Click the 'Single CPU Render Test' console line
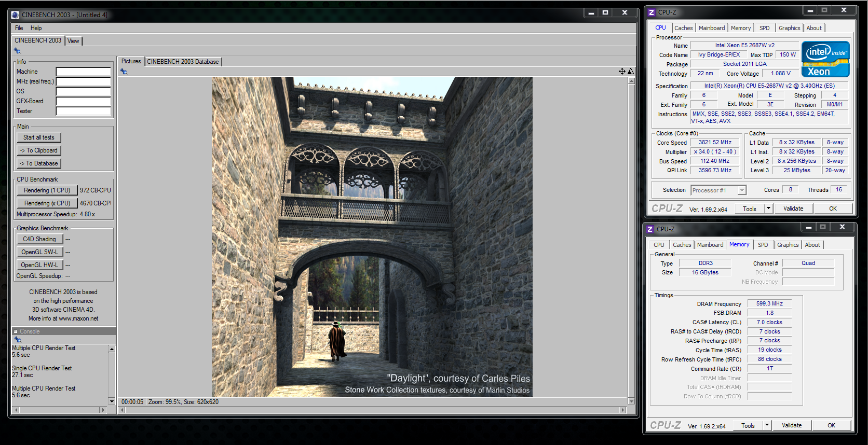 tap(42, 368)
